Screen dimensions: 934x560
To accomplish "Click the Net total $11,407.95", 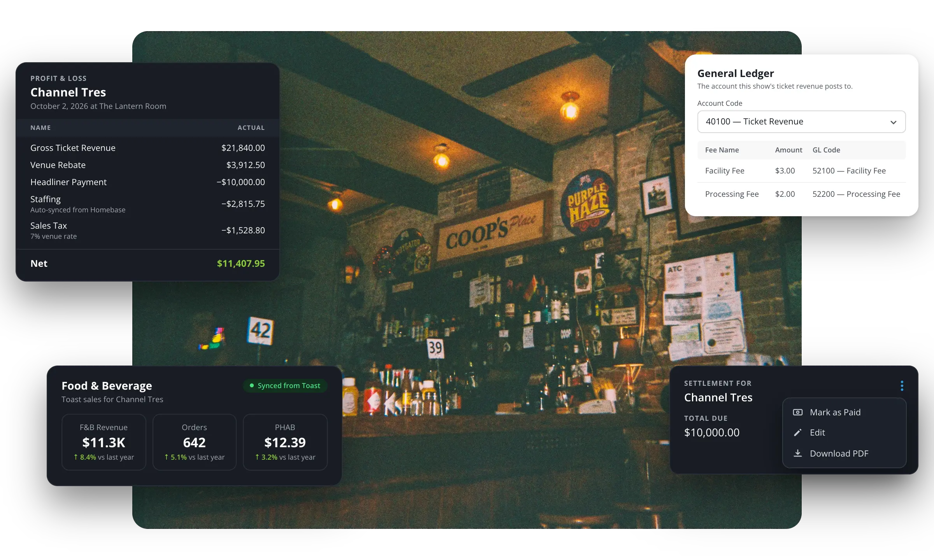I will pyautogui.click(x=241, y=263).
